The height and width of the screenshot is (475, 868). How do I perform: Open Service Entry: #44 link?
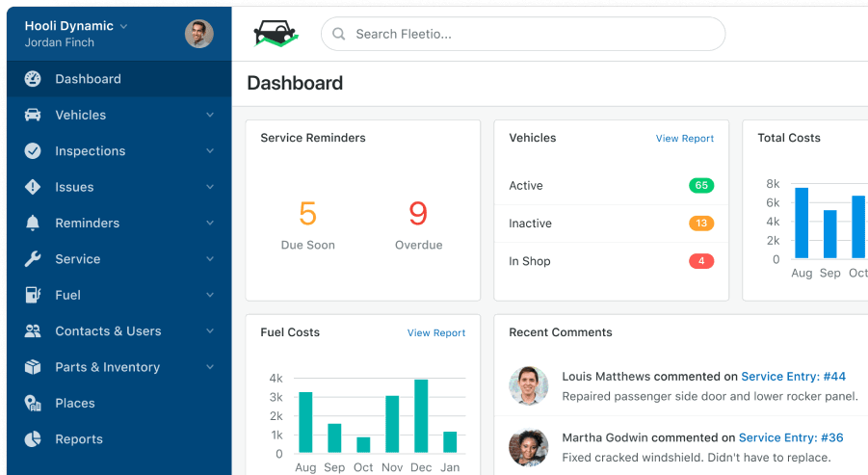point(793,377)
